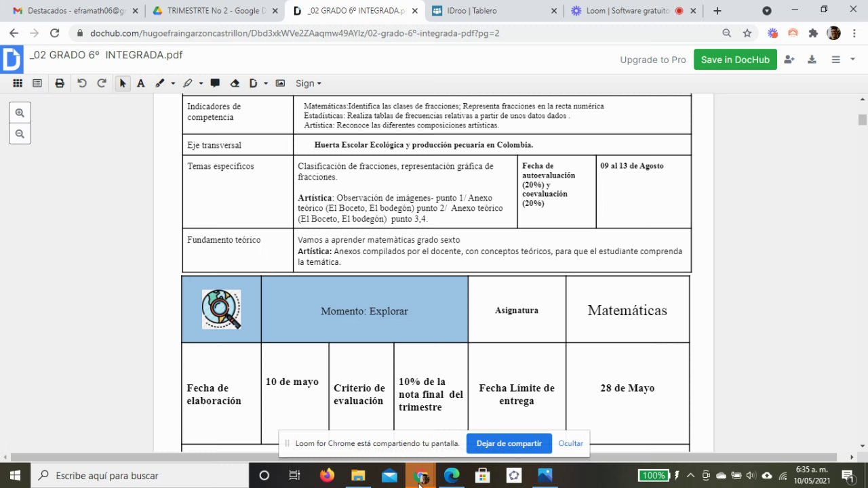Click the _02 GRADO 6º INTEGRADA.pdf title
Viewport: 868px width, 488px height.
pyautogui.click(x=106, y=55)
